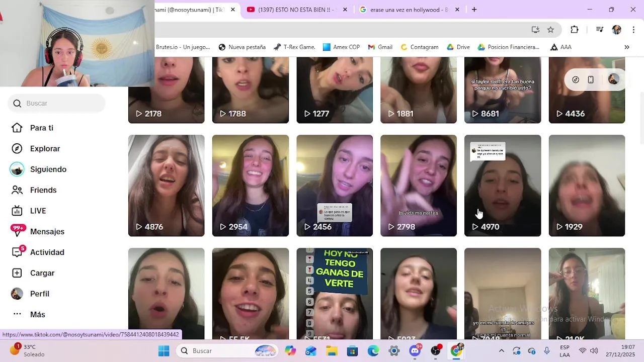Close the YouTube tab

pyautogui.click(x=345, y=10)
